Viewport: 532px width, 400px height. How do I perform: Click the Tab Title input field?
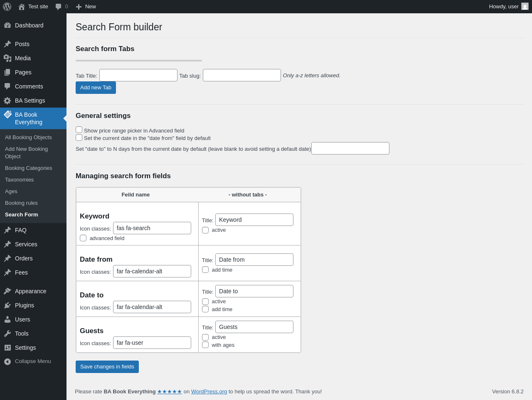(138, 75)
